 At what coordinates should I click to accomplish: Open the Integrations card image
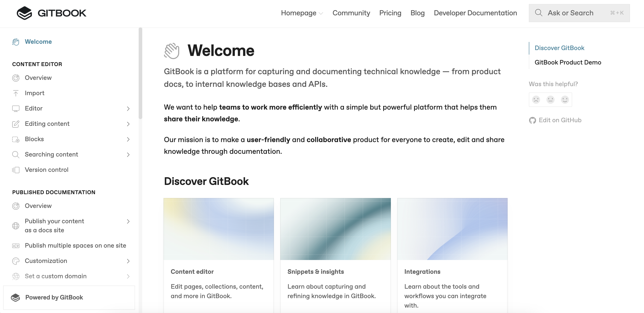(452, 229)
